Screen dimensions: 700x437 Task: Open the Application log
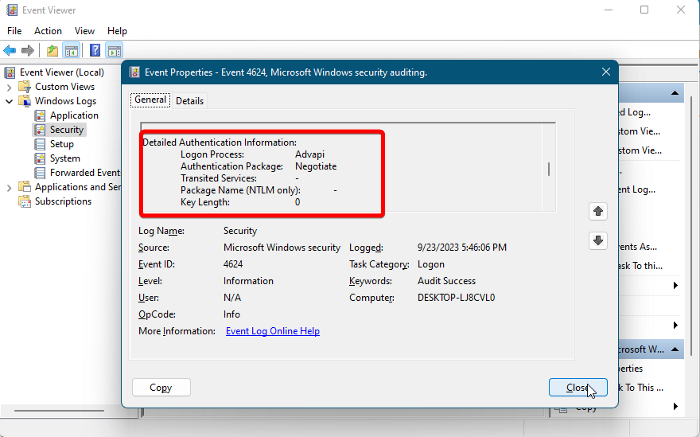coord(74,116)
